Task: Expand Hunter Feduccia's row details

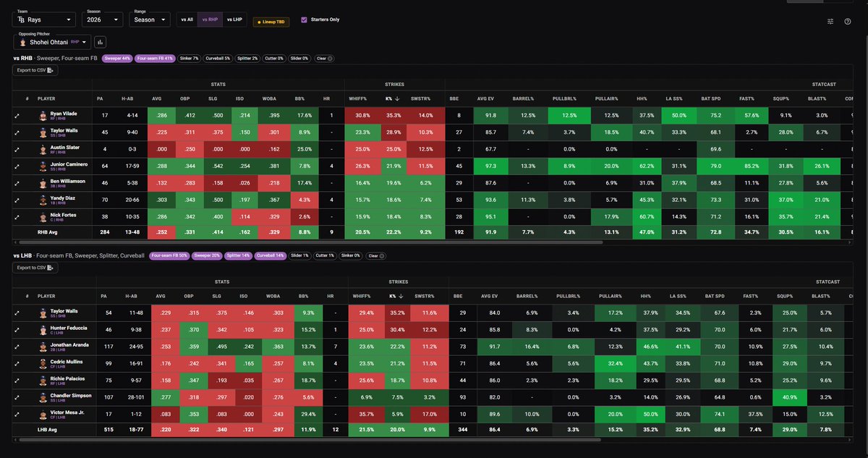Action: point(17,329)
